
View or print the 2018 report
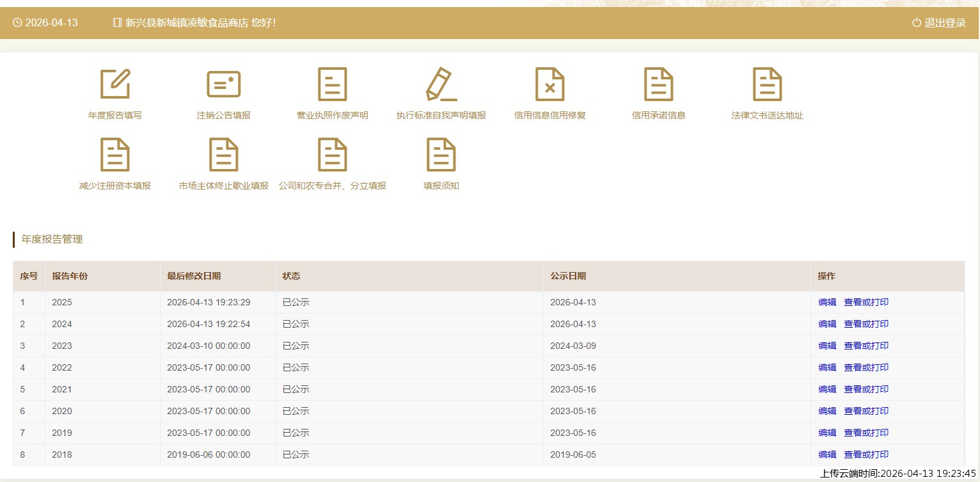point(866,455)
